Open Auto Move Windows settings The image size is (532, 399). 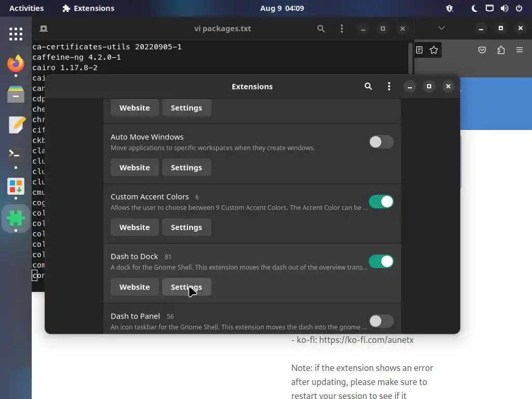(x=187, y=168)
